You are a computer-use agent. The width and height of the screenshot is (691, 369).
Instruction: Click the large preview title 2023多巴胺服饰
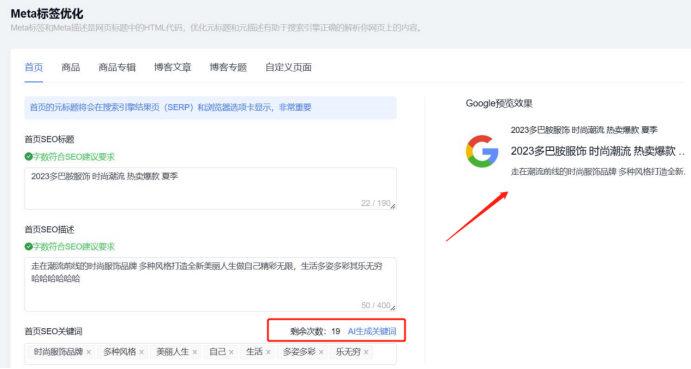(598, 151)
